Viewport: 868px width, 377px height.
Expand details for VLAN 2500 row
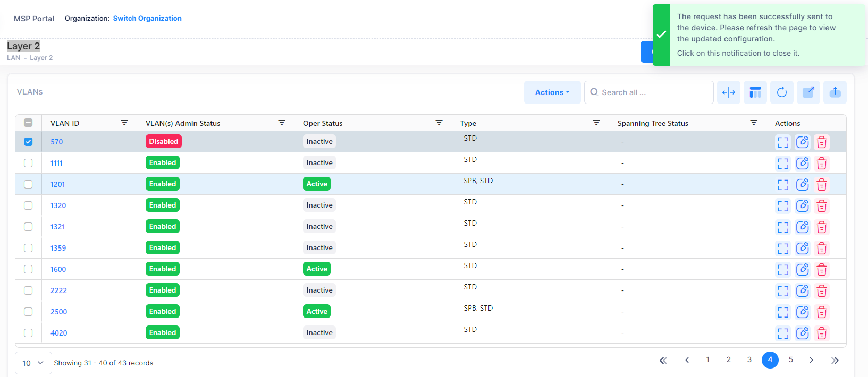pos(783,312)
